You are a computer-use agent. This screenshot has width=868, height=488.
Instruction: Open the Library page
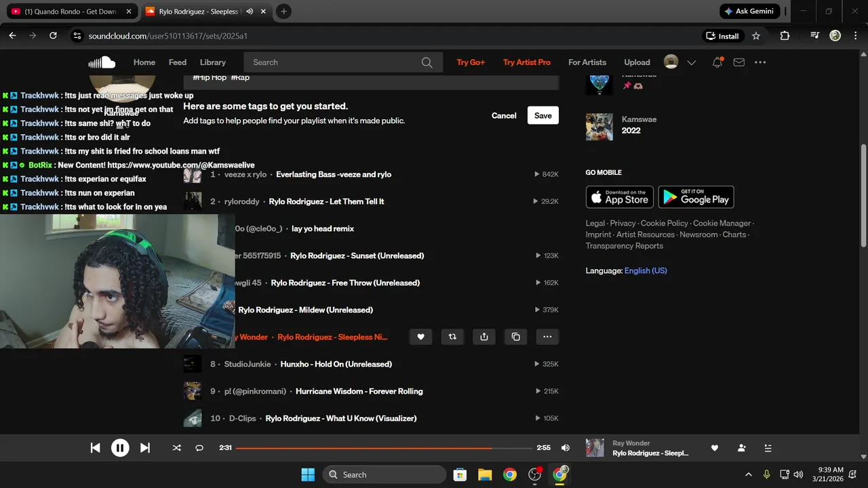[213, 62]
